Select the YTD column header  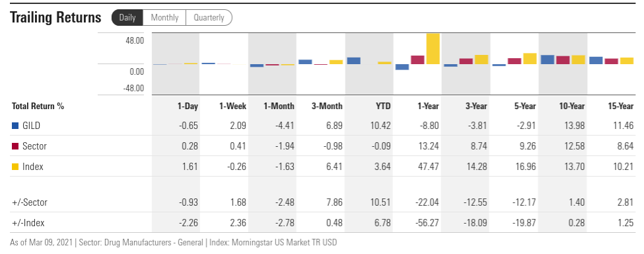383,106
